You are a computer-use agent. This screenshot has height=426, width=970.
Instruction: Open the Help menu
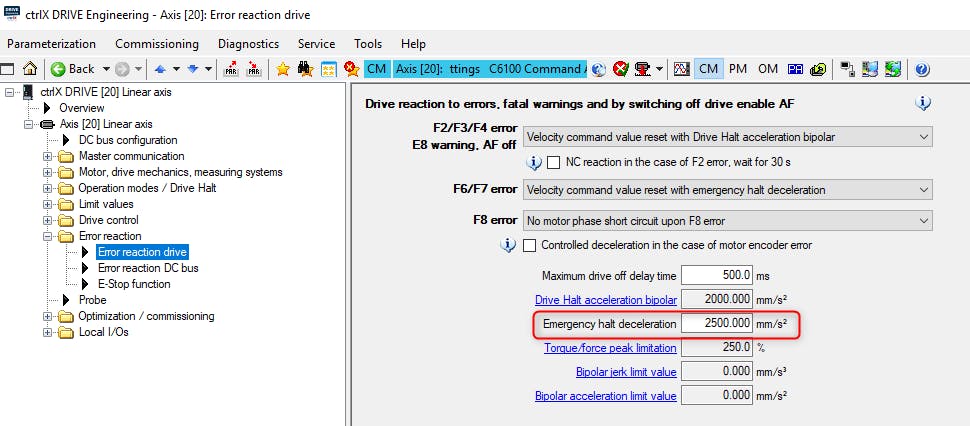coord(413,44)
